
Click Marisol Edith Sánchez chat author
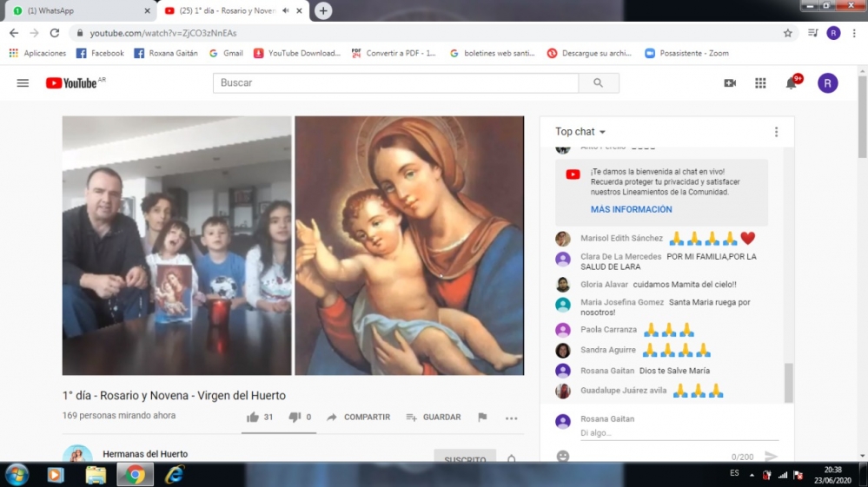tap(621, 238)
